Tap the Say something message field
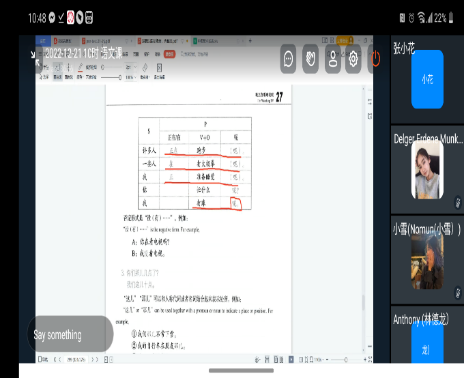Screen dimensions: 464x378 click(70, 334)
